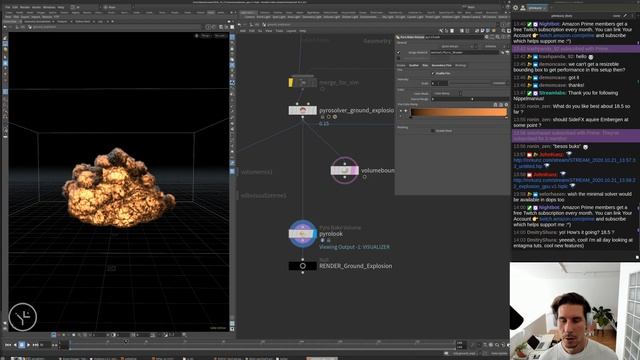Open the No cam camera dropdown
640x360 pixels.
pos(220,36)
